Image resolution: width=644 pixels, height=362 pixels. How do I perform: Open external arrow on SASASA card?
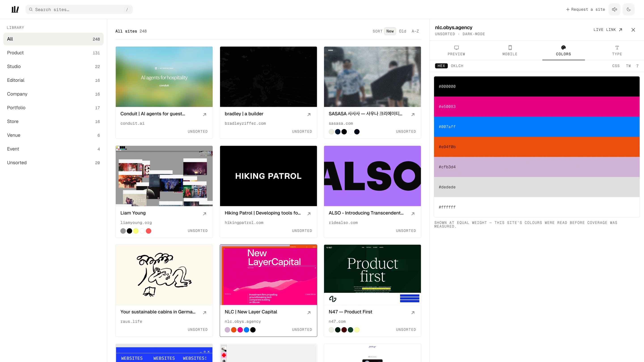[413, 114]
